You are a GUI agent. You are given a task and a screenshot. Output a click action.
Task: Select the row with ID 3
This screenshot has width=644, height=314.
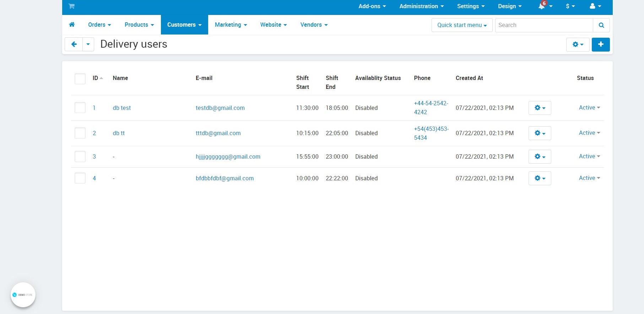pos(80,156)
